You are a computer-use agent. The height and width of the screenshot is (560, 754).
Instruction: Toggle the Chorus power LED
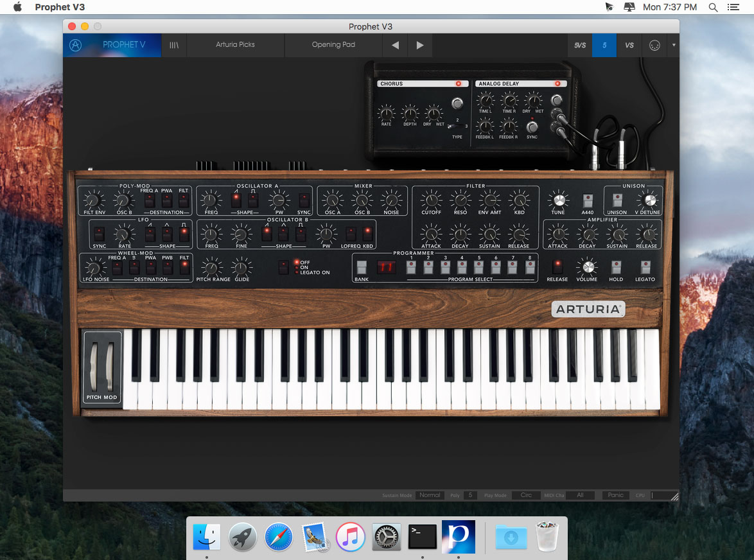pyautogui.click(x=459, y=83)
